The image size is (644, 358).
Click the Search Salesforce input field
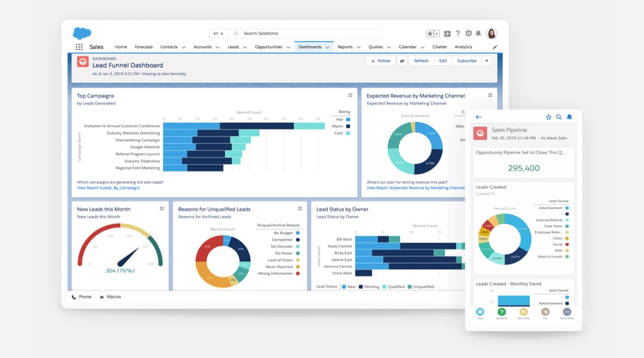pos(305,33)
